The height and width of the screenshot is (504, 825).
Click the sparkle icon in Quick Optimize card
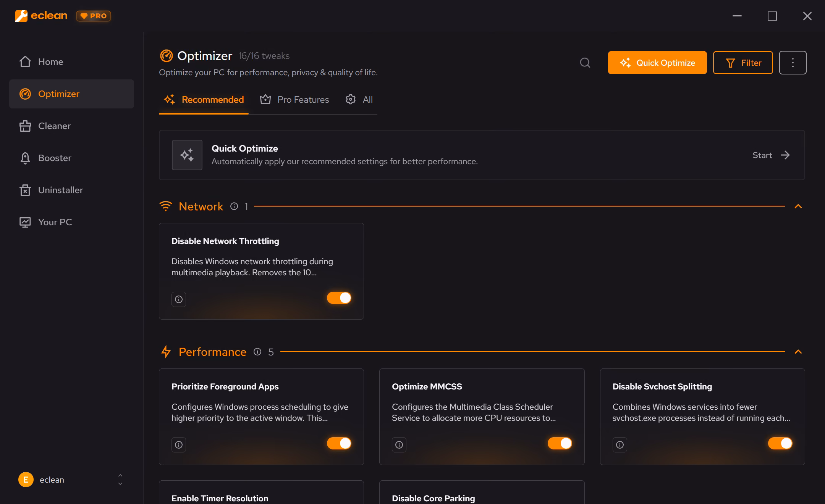pyautogui.click(x=187, y=155)
